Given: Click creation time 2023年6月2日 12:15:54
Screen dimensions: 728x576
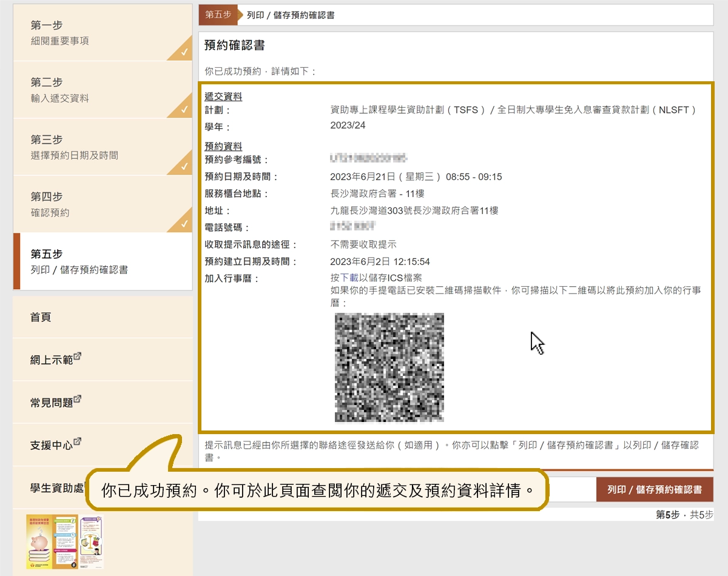Looking at the screenshot, I should (380, 262).
